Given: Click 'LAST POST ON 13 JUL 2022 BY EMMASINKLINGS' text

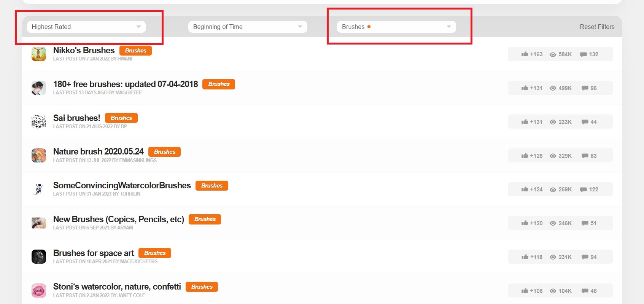Looking at the screenshot, I should coord(105,160).
